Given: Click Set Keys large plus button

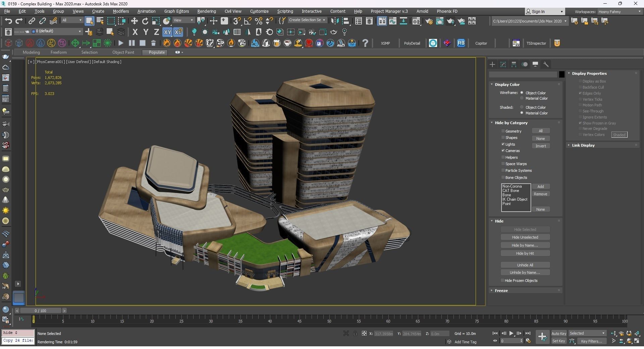Looking at the screenshot, I should pos(542,337).
